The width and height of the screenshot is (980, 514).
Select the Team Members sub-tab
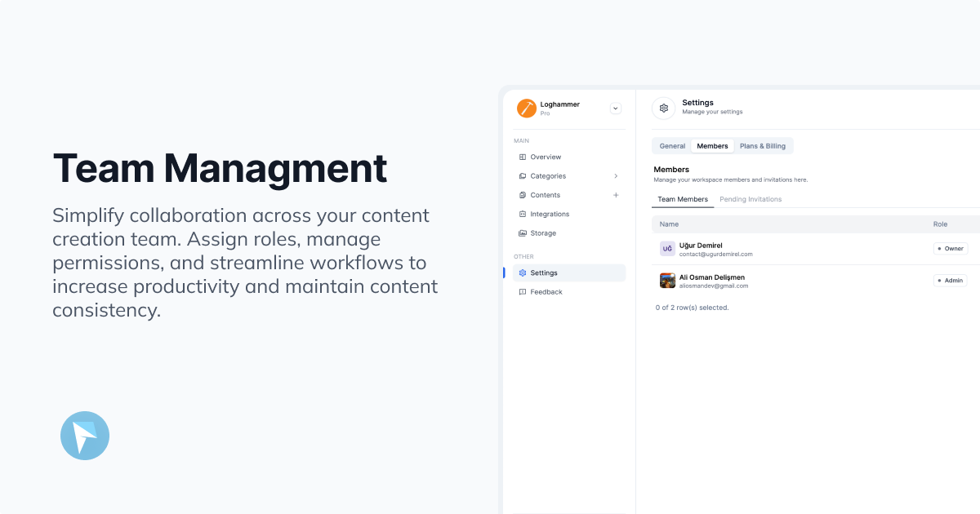click(x=683, y=199)
